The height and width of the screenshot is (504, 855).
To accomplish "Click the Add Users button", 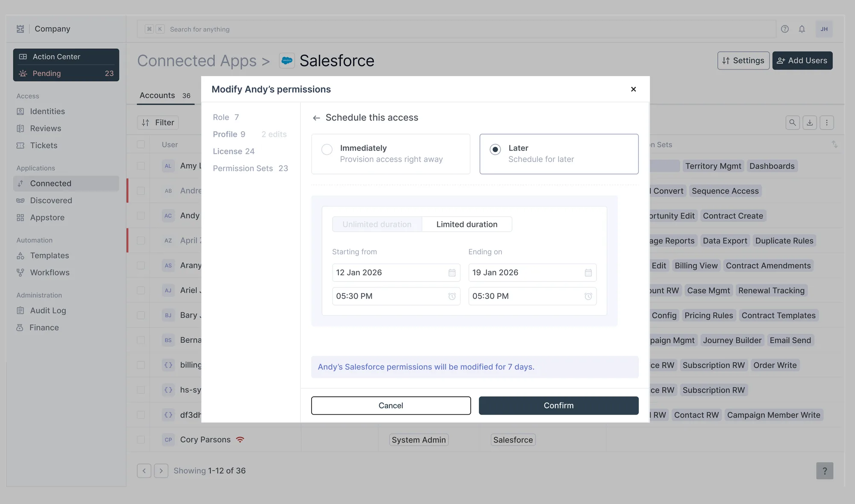I will pos(802,61).
